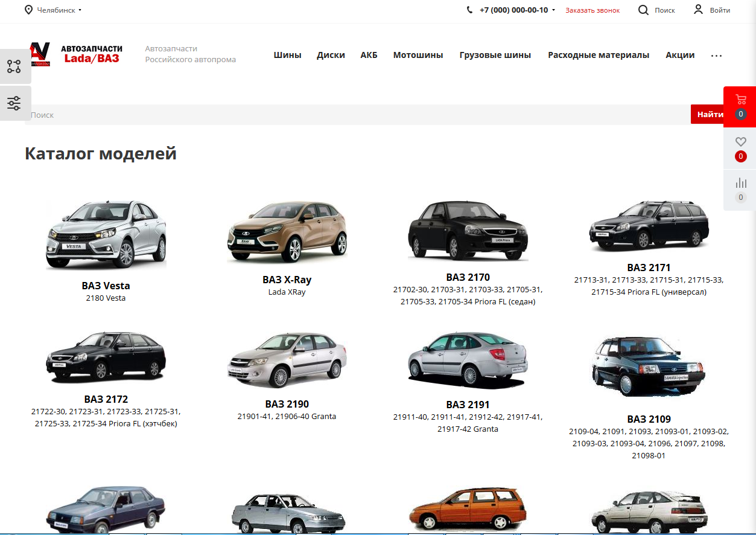Click the location pin icon beside Челябинск

pyautogui.click(x=28, y=10)
